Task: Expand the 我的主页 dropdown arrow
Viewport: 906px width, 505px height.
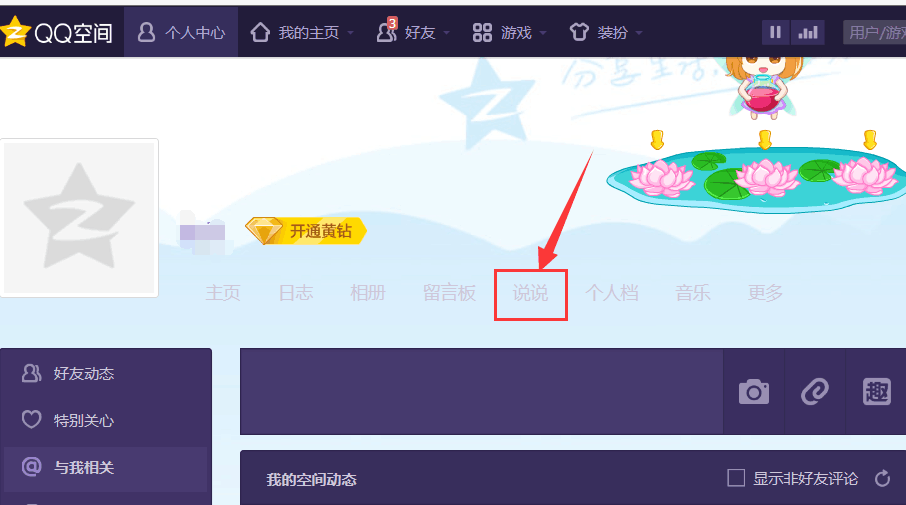Action: click(351, 33)
